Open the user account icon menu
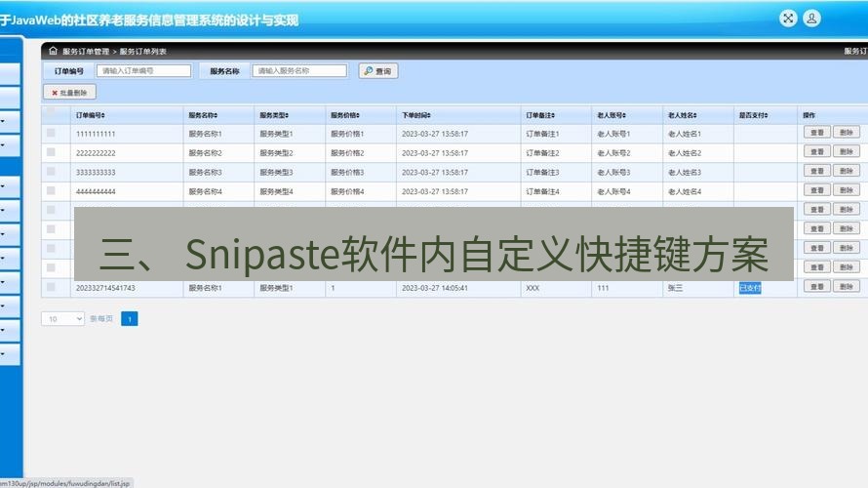This screenshot has width=868, height=488. (x=811, y=19)
